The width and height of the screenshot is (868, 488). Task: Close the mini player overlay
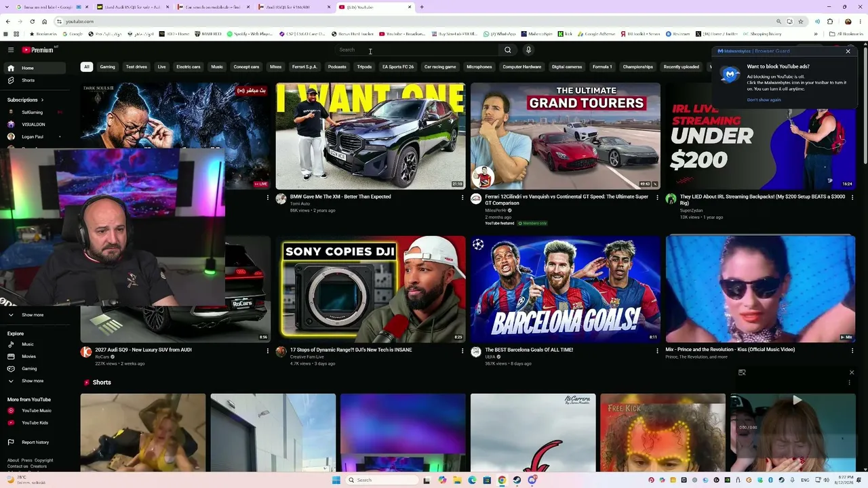click(852, 372)
